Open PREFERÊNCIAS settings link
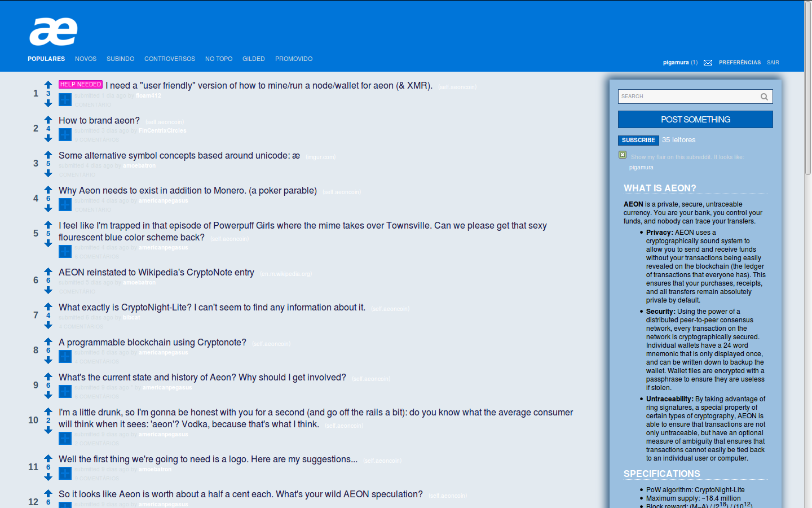The height and width of the screenshot is (508, 812). [740, 63]
